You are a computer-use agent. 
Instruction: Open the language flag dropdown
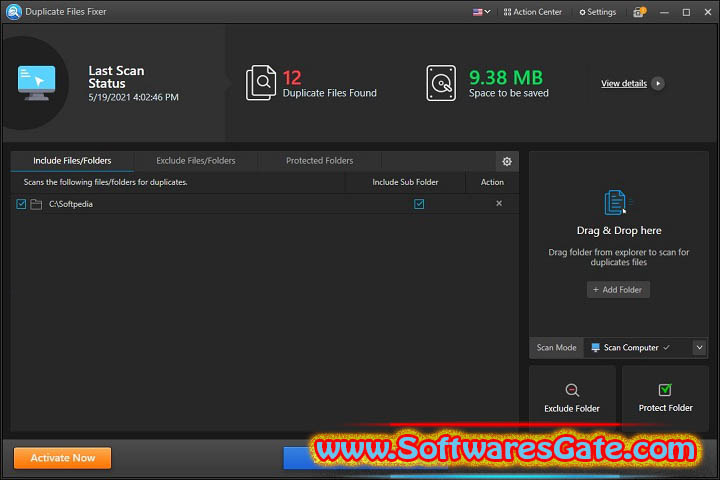[x=482, y=12]
